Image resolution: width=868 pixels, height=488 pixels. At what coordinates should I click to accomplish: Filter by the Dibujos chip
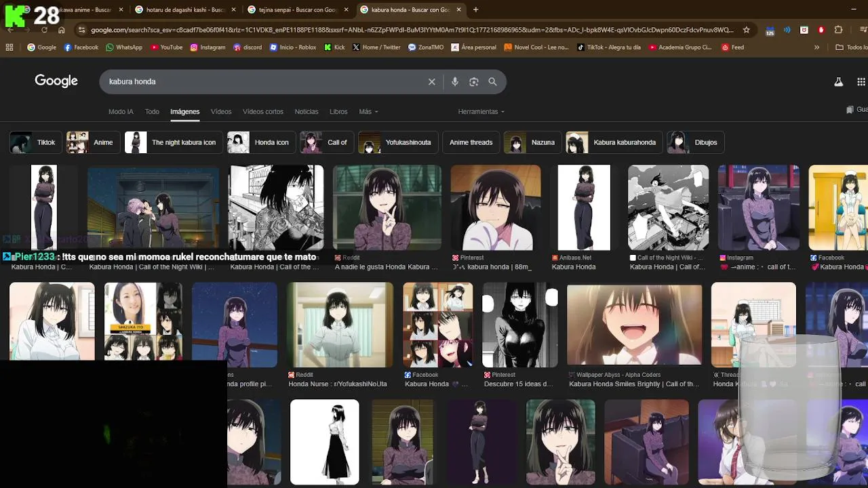(x=695, y=142)
